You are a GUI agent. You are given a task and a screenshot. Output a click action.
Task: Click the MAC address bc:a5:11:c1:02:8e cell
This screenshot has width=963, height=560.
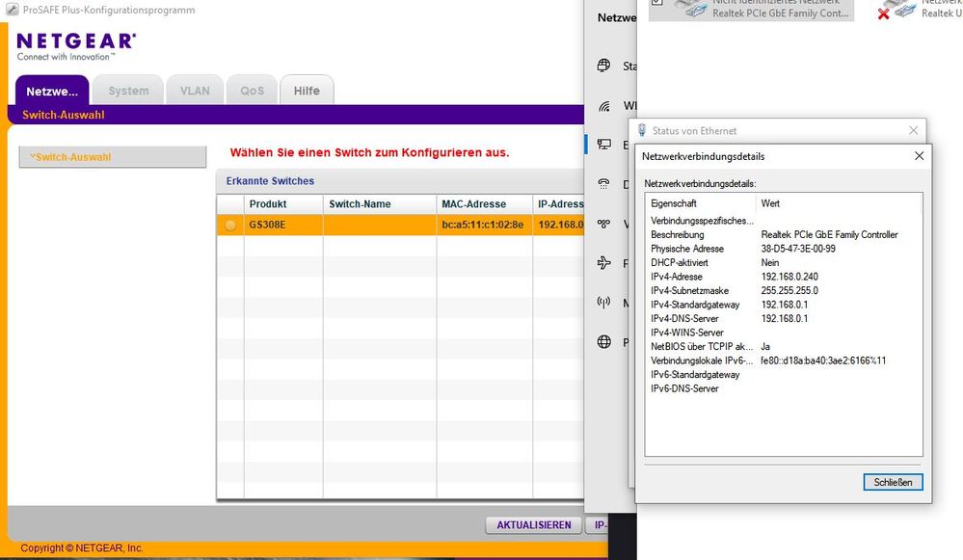coord(485,225)
